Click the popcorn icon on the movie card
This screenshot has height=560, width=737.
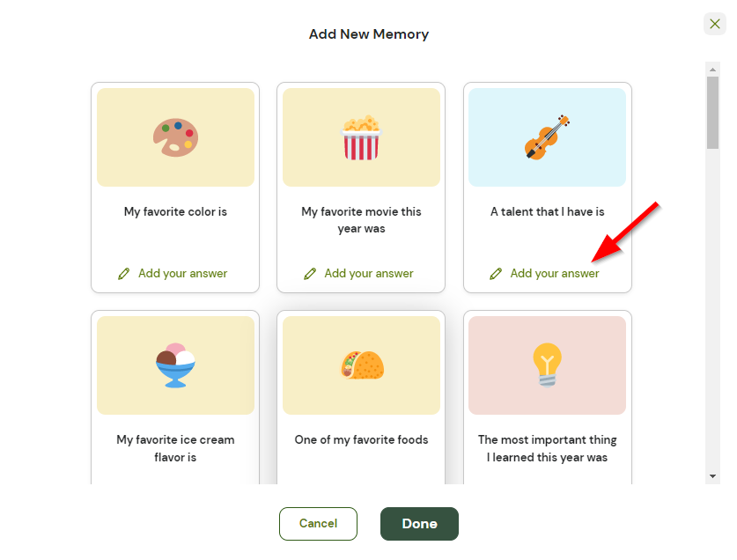tap(361, 136)
